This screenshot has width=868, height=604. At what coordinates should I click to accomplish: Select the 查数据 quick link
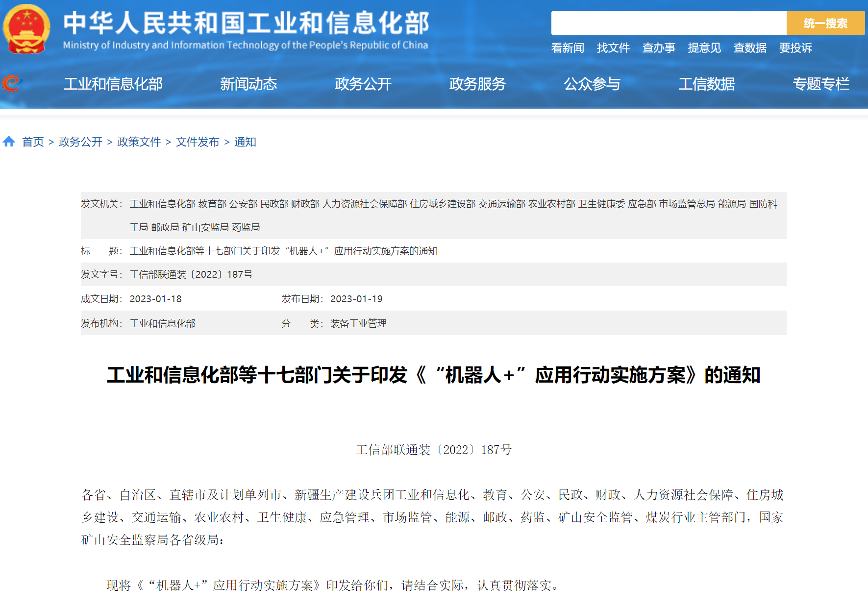[x=750, y=48]
